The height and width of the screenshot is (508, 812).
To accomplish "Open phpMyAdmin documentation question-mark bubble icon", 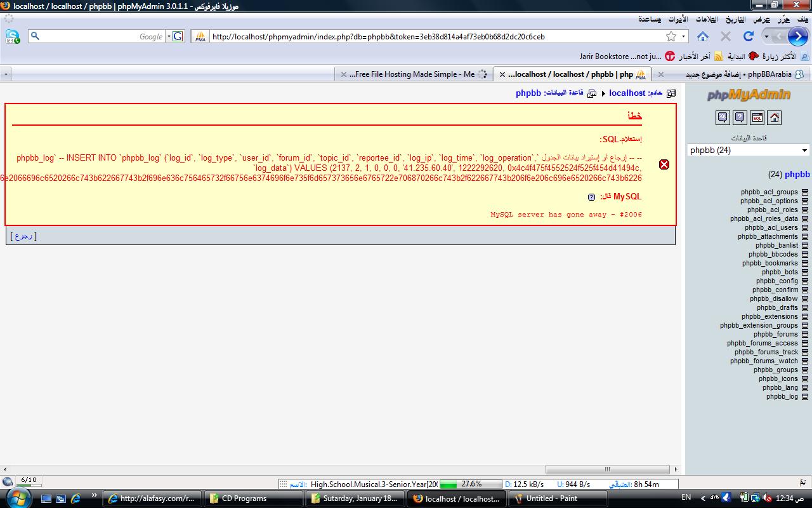I will (740, 117).
